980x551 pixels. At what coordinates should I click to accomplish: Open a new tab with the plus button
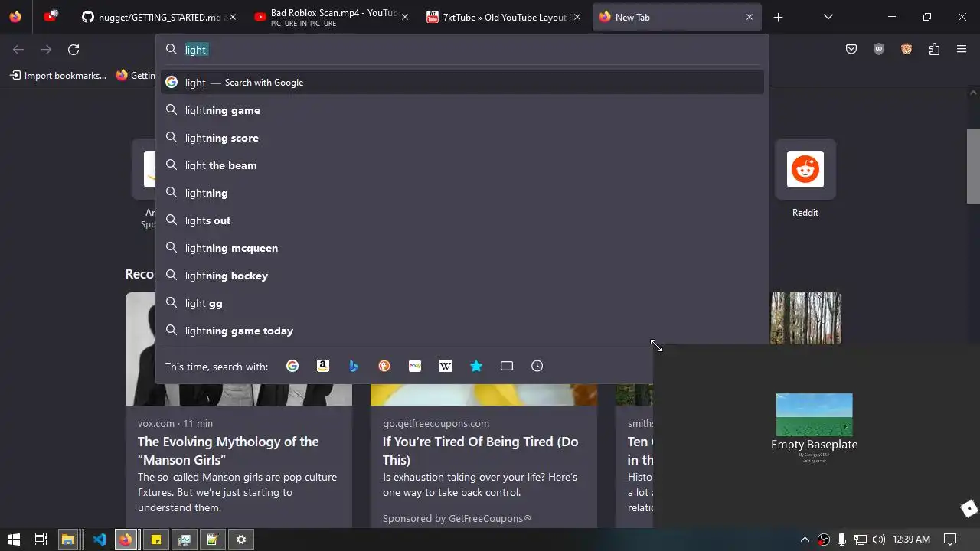coord(778,17)
